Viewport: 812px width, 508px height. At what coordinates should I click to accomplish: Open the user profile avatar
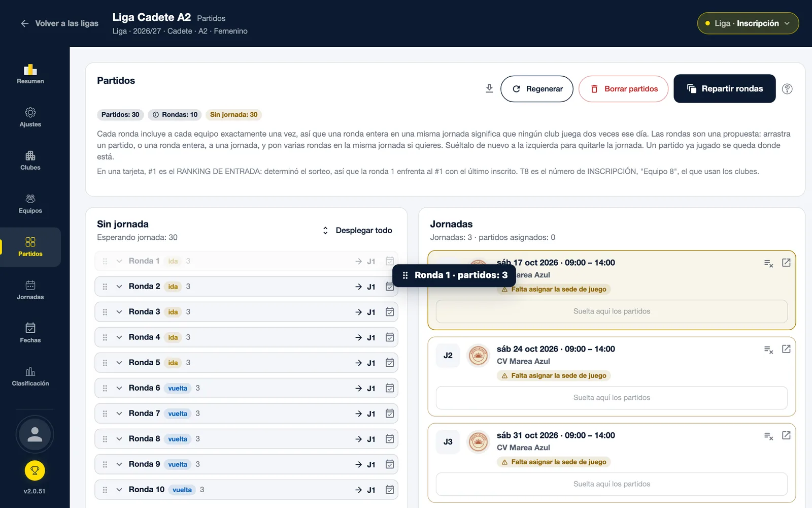point(35,434)
